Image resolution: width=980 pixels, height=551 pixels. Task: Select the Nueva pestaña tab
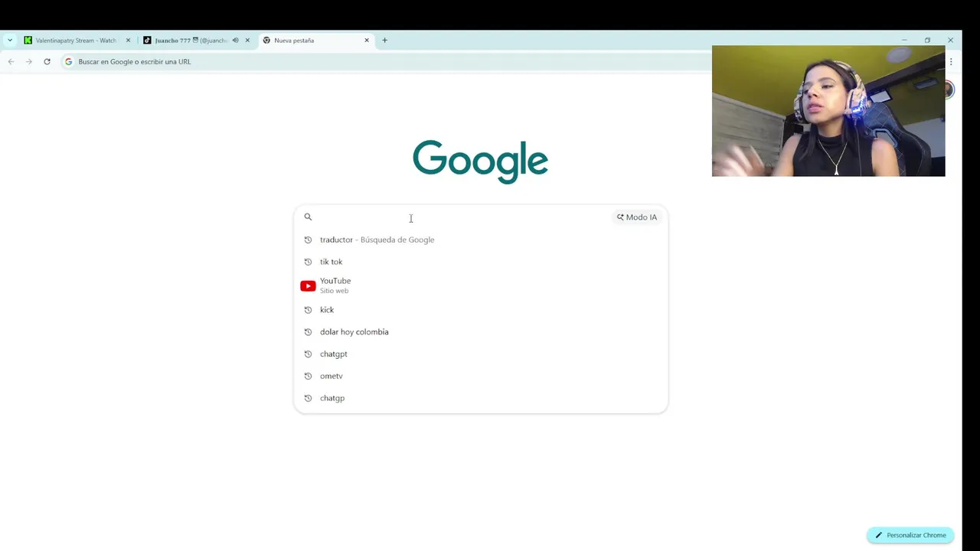click(x=316, y=41)
